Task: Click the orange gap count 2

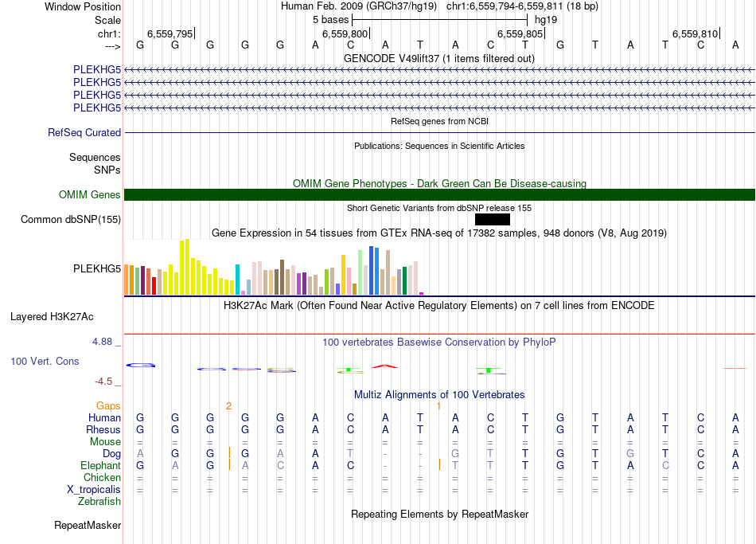Action: (x=228, y=406)
